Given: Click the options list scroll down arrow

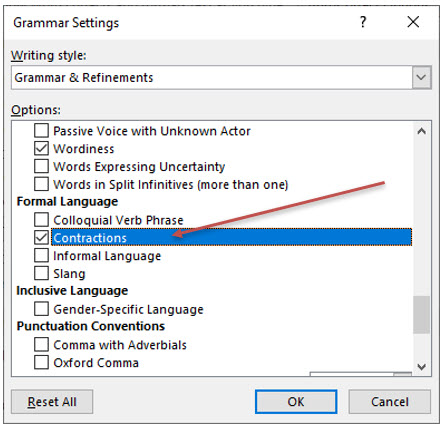Looking at the screenshot, I should click(x=421, y=367).
